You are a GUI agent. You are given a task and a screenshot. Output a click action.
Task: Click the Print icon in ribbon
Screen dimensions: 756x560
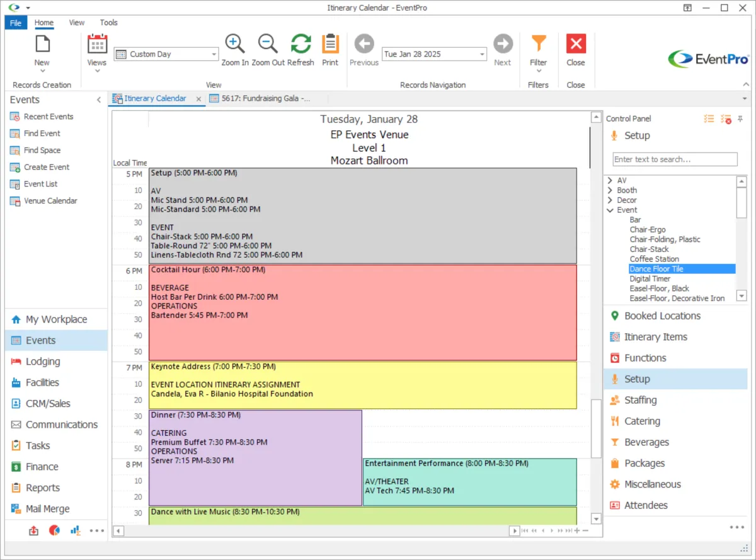(x=330, y=44)
